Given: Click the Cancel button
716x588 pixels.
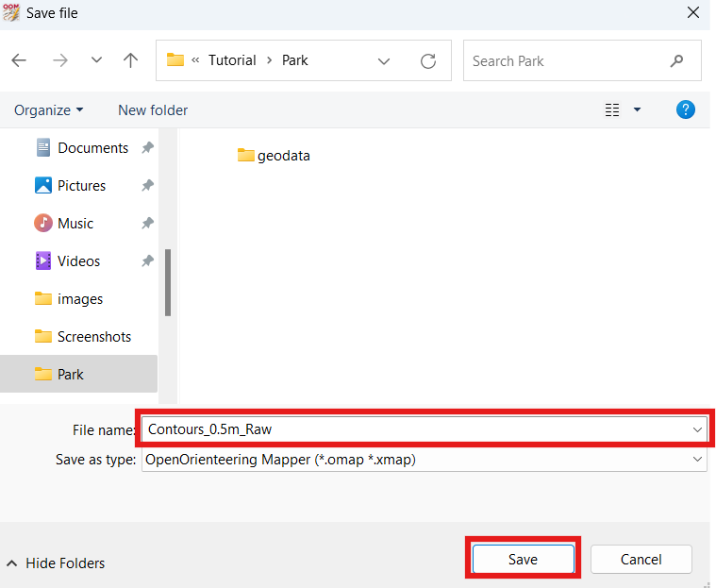Looking at the screenshot, I should pos(641,559).
